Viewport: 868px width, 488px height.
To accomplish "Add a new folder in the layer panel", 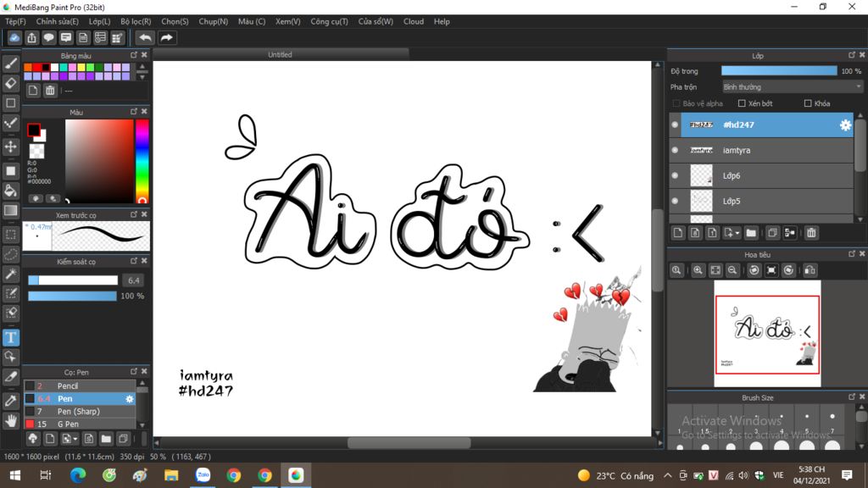I will (751, 233).
